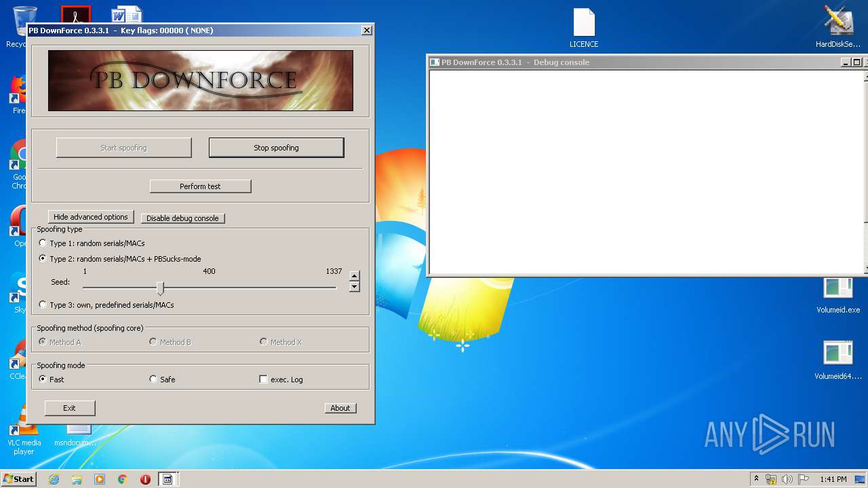868x488 pixels.
Task: Open the Firefox desktop shortcut
Action: click(x=18, y=95)
